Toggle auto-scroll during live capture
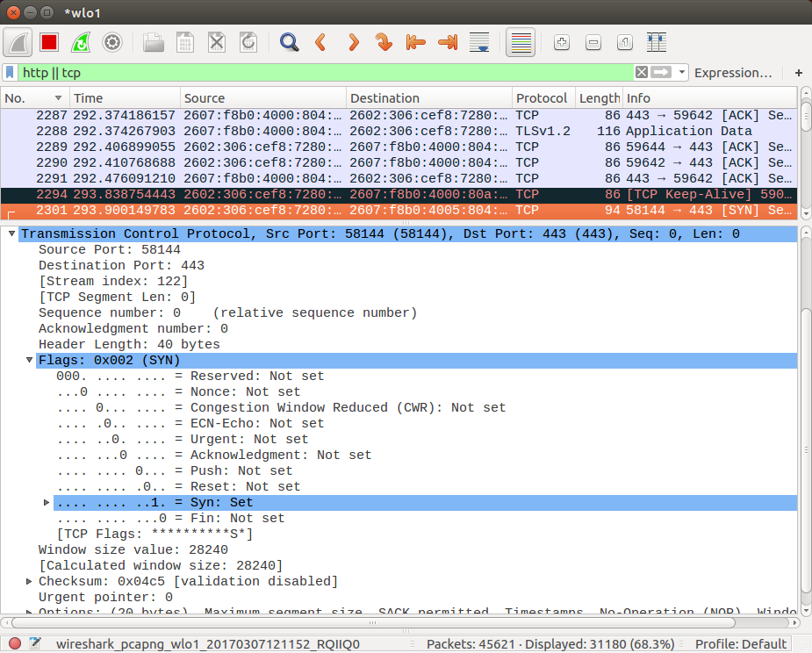The width and height of the screenshot is (812, 653). (x=479, y=42)
